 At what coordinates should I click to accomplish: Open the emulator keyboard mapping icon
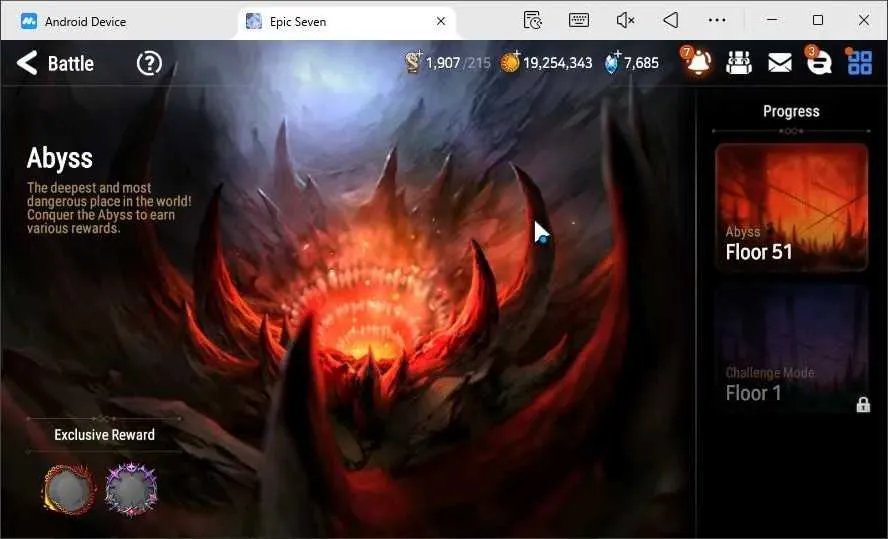pos(578,20)
